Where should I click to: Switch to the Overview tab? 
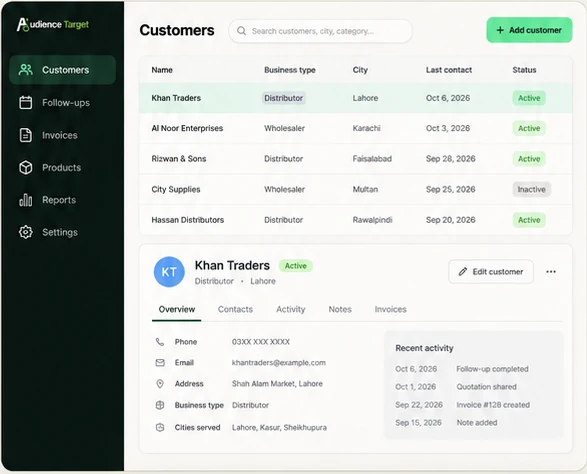tap(177, 309)
